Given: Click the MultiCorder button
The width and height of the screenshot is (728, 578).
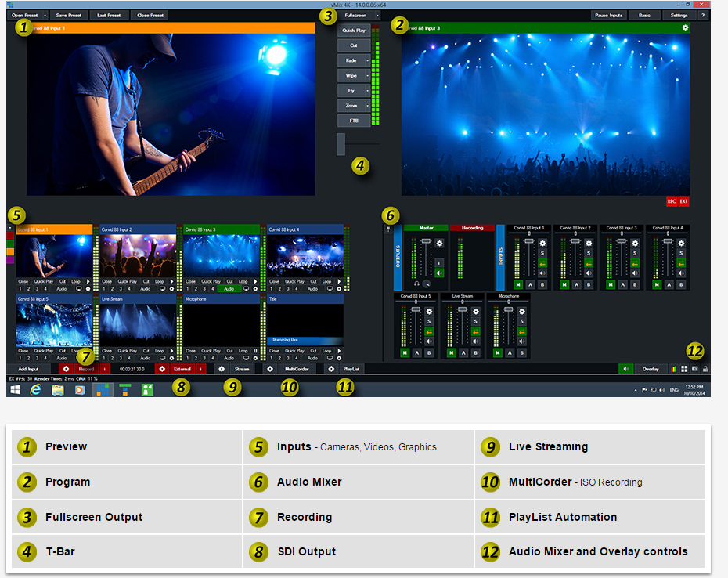Looking at the screenshot, I should [297, 369].
